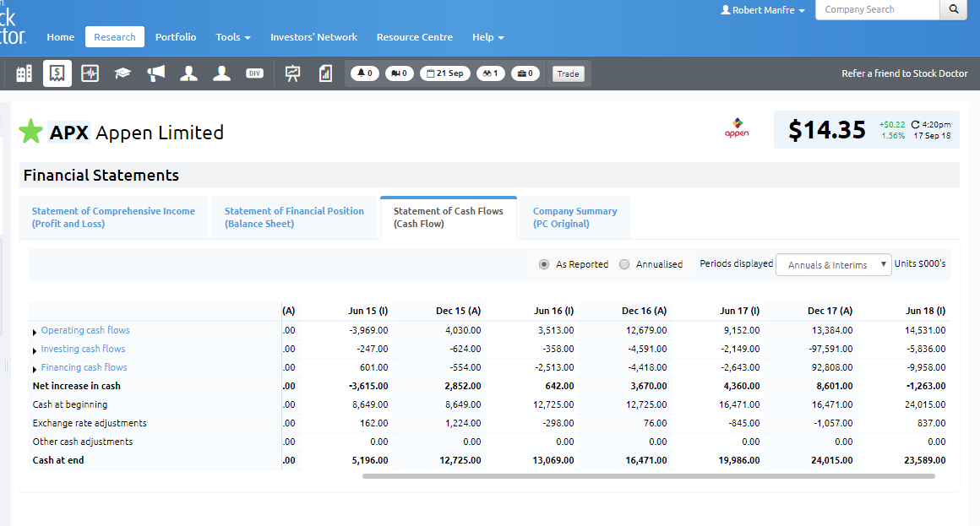Screen dimensions: 980x526
Task: Go to the Home menu item
Action: pyautogui.click(x=61, y=37)
